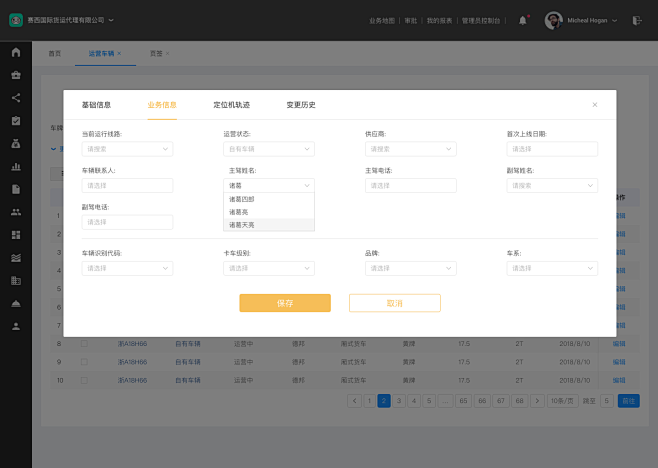This screenshot has height=468, width=658.
Task: Open the bar chart sidebar icon
Action: click(16, 167)
